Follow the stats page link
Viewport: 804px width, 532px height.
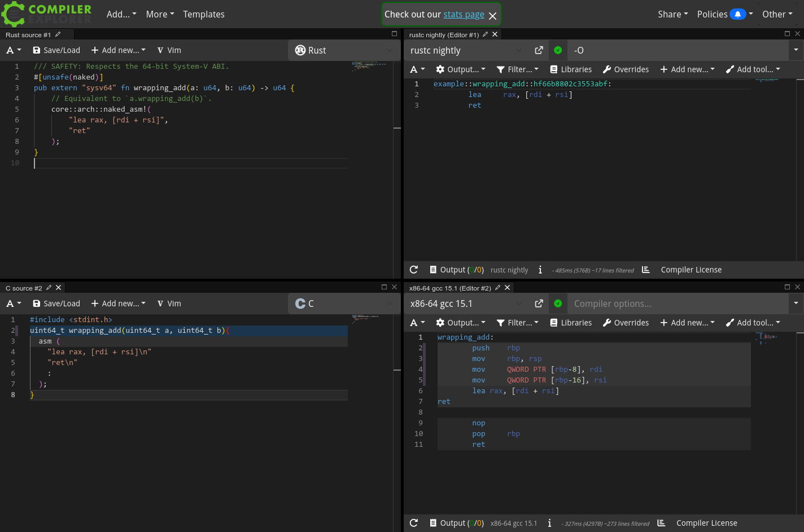(x=464, y=15)
